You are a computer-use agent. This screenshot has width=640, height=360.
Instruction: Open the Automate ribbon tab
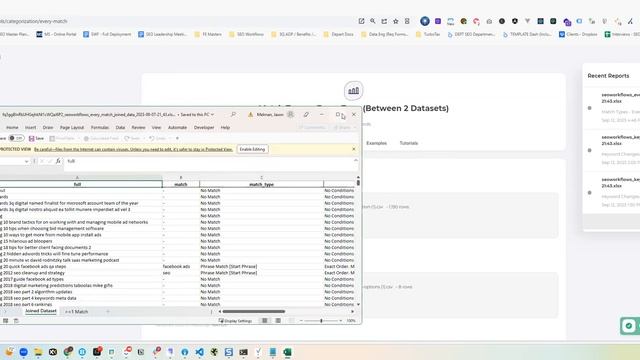pos(178,127)
